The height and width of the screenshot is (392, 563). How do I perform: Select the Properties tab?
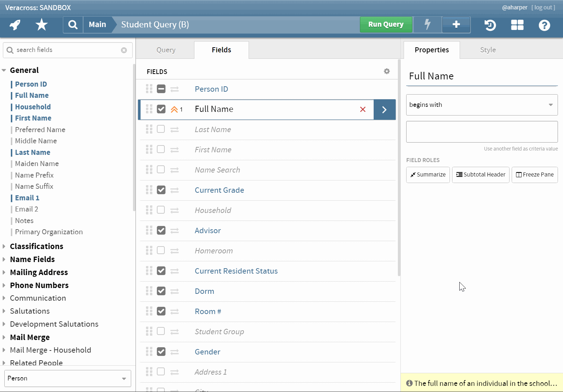tap(432, 50)
